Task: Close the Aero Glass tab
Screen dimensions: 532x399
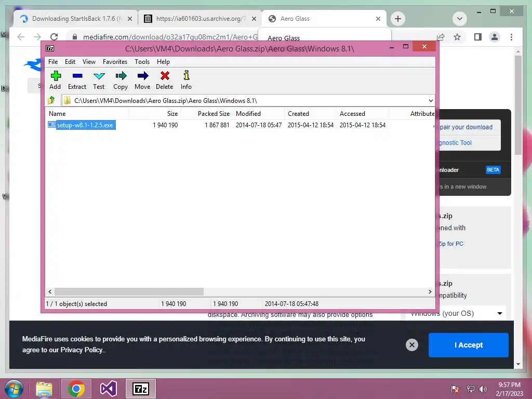Action: 378,19
